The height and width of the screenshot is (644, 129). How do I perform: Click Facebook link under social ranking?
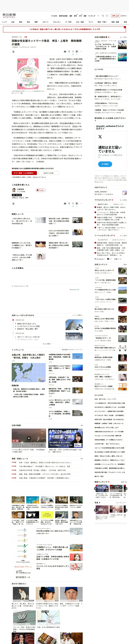pos(100,259)
